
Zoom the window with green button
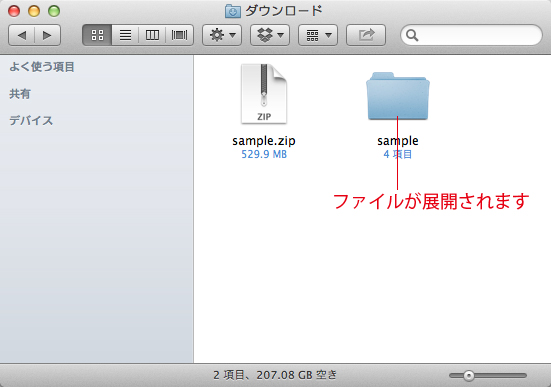click(x=54, y=11)
